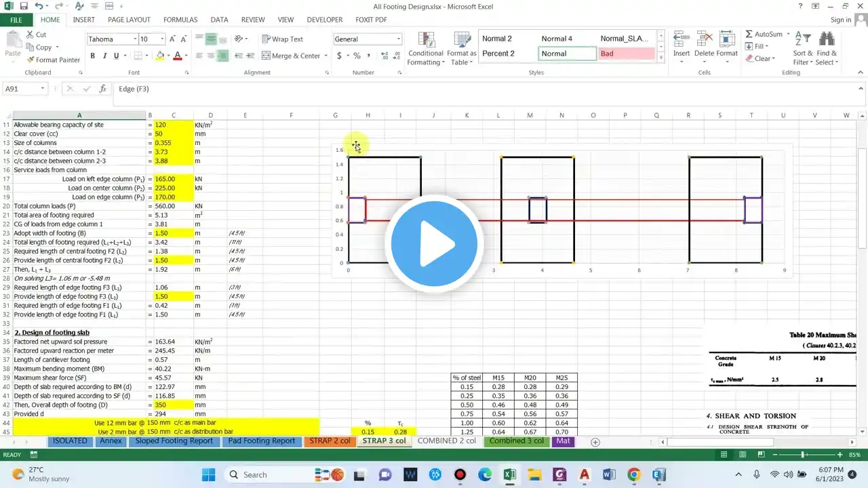868x488 pixels.
Task: Switch to Page Layout view in status bar
Action: click(743, 455)
